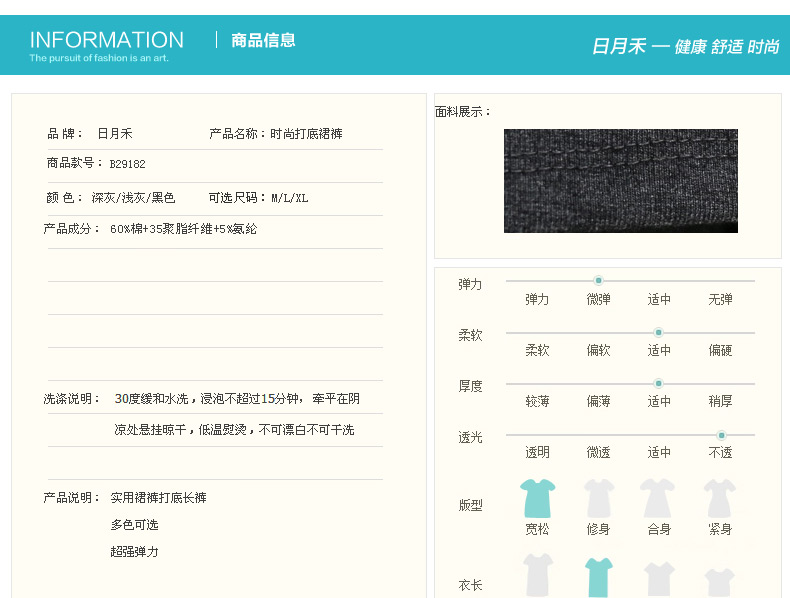Image resolution: width=790 pixels, height=598 pixels.
Task: Click the 柔软 softness slider handle
Action: tap(658, 333)
